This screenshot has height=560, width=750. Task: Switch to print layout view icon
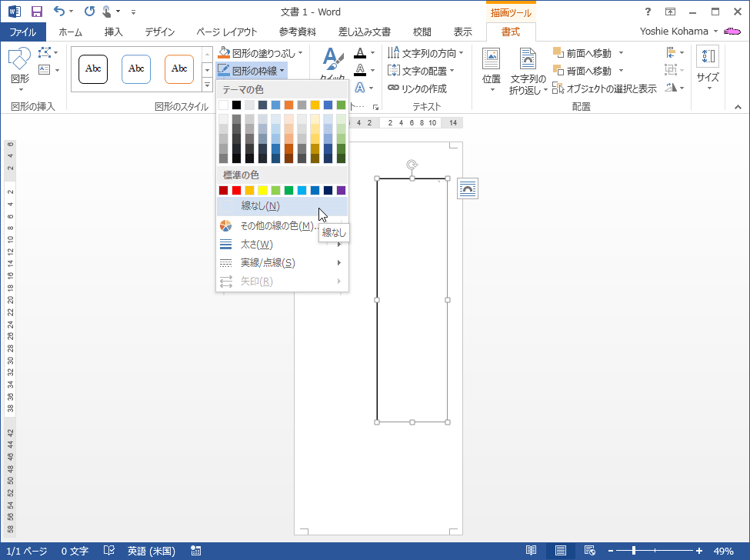pyautogui.click(x=561, y=551)
